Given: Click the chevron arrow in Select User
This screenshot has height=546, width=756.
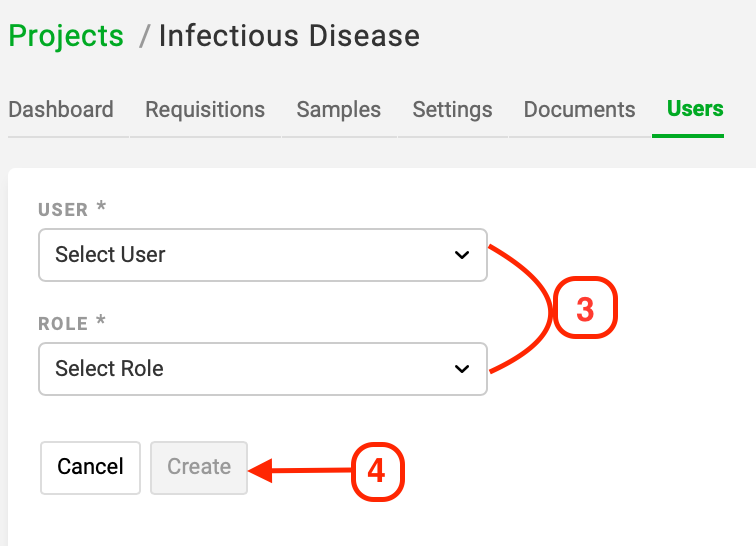Looking at the screenshot, I should pos(462,255).
